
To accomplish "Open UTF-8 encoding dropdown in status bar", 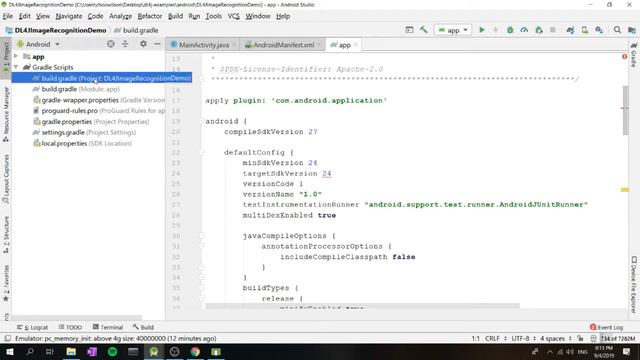I will click(x=524, y=338).
